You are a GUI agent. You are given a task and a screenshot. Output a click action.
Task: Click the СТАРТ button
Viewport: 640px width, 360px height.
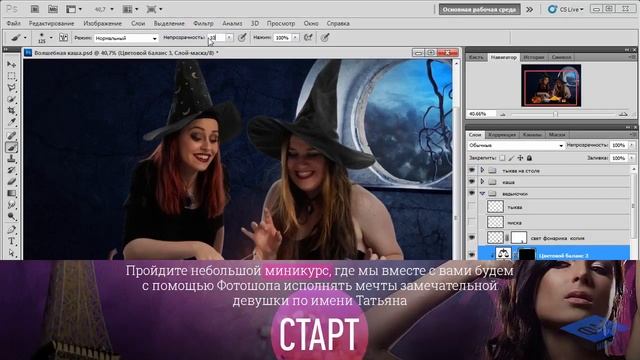click(319, 335)
